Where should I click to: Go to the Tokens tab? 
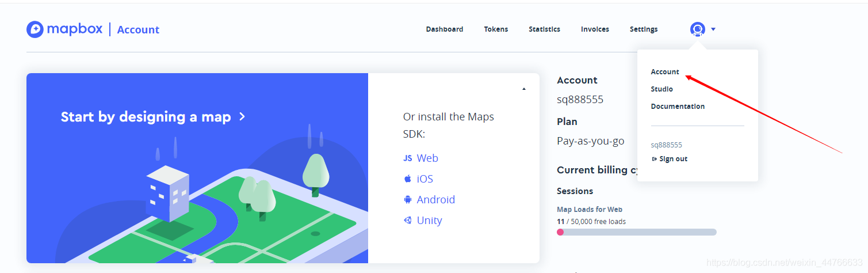[496, 29]
